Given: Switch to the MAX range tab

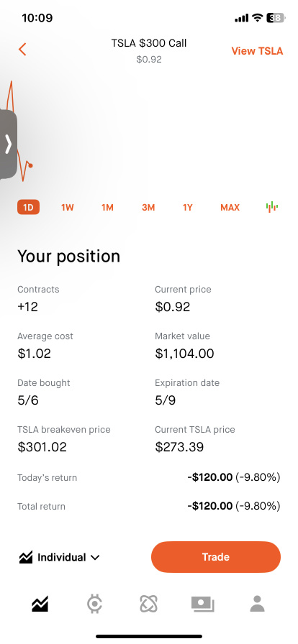Looking at the screenshot, I should click(230, 208).
